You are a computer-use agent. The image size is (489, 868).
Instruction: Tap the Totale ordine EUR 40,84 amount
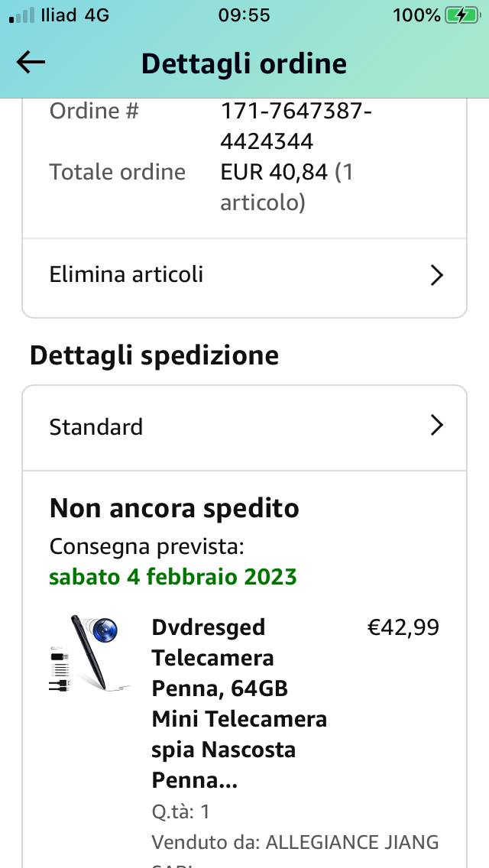[287, 187]
